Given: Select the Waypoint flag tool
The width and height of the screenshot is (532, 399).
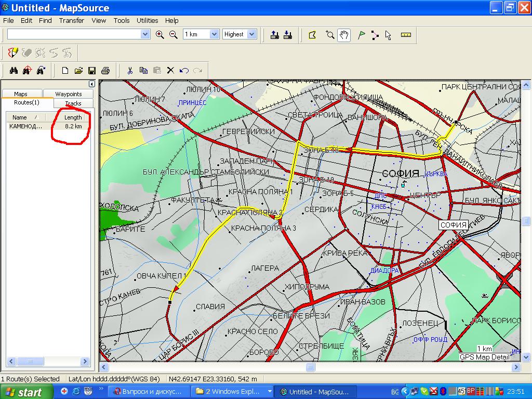Looking at the screenshot, I should pyautogui.click(x=361, y=35).
